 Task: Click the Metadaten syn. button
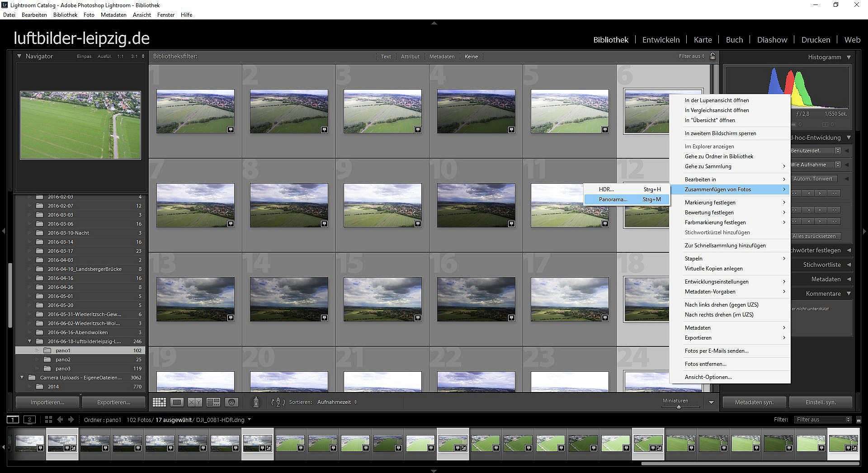[x=754, y=402]
